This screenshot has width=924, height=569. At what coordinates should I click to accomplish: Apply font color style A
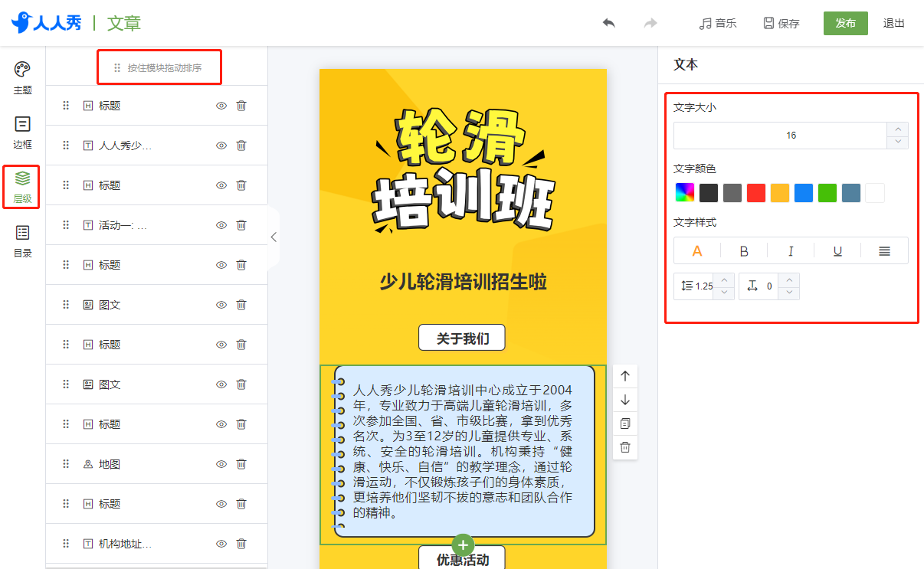tap(697, 250)
